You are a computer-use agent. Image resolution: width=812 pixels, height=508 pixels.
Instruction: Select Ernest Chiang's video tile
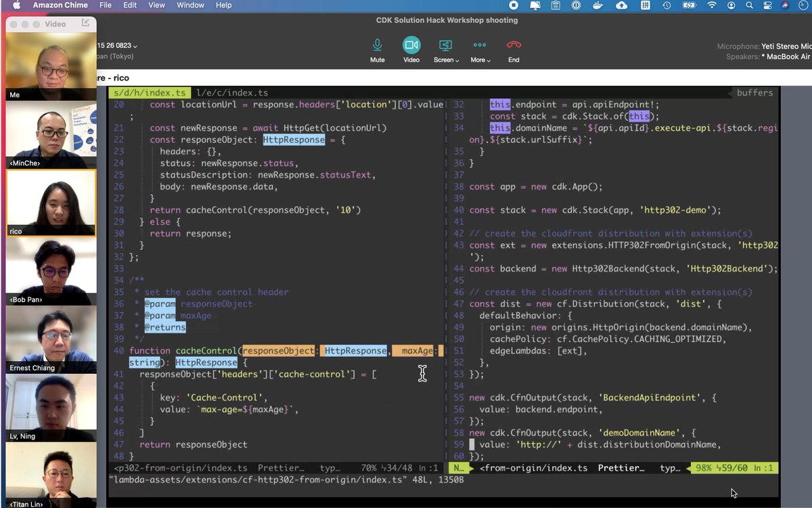click(x=51, y=339)
